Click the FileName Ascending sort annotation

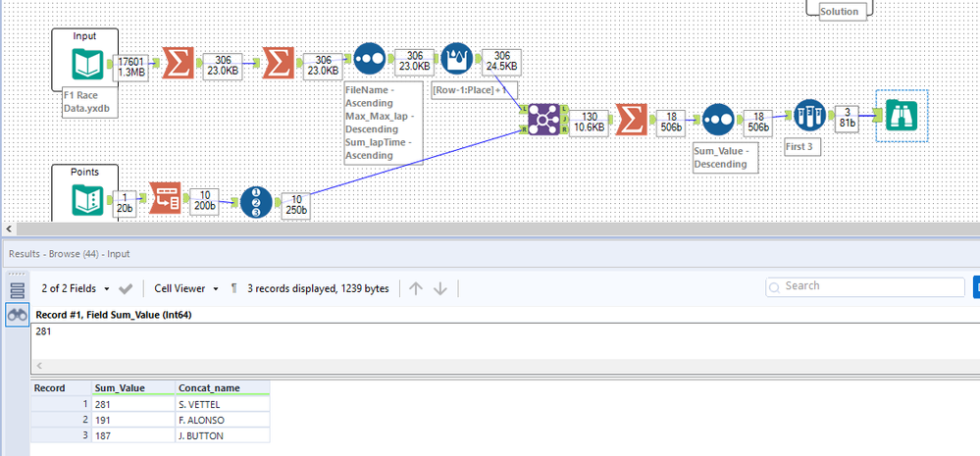pos(384,123)
